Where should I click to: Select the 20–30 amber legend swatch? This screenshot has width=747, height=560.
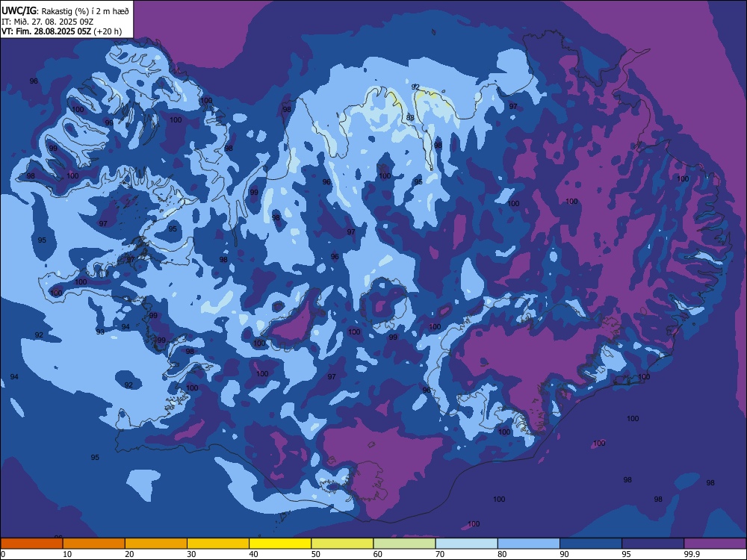[x=156, y=544]
